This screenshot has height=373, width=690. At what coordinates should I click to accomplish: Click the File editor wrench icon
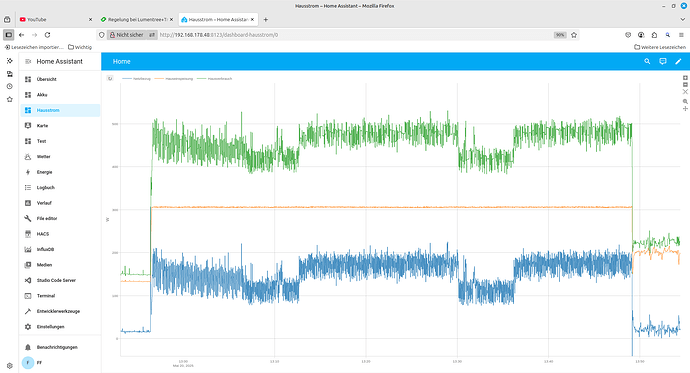[x=28, y=218]
